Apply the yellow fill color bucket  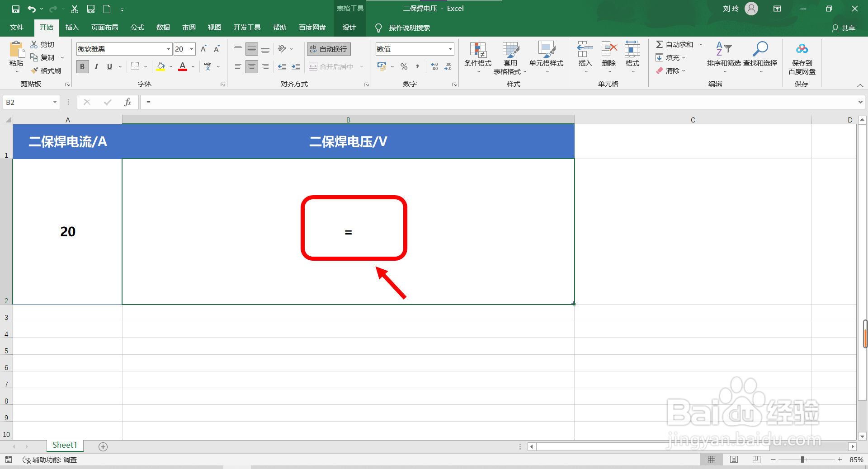pos(161,66)
